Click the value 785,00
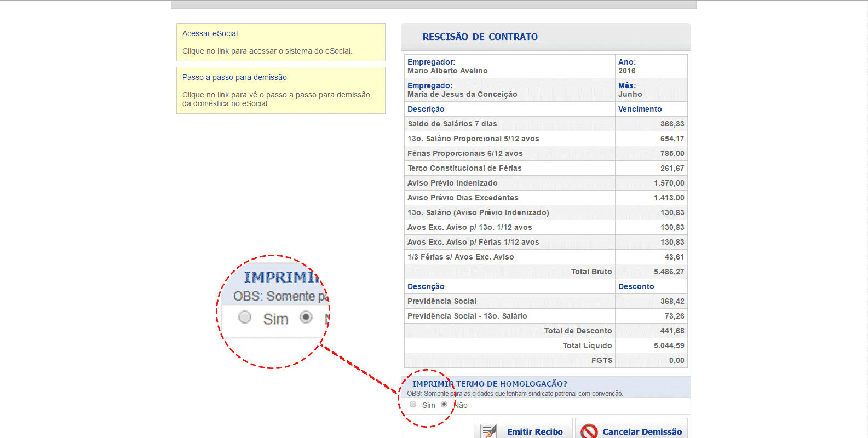This screenshot has height=438, width=868. click(x=672, y=153)
